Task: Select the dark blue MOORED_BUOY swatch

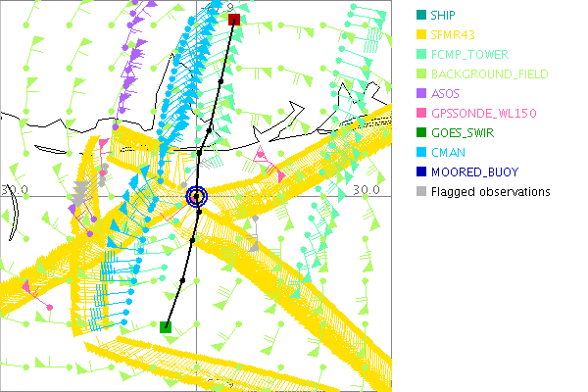Action: [x=420, y=172]
